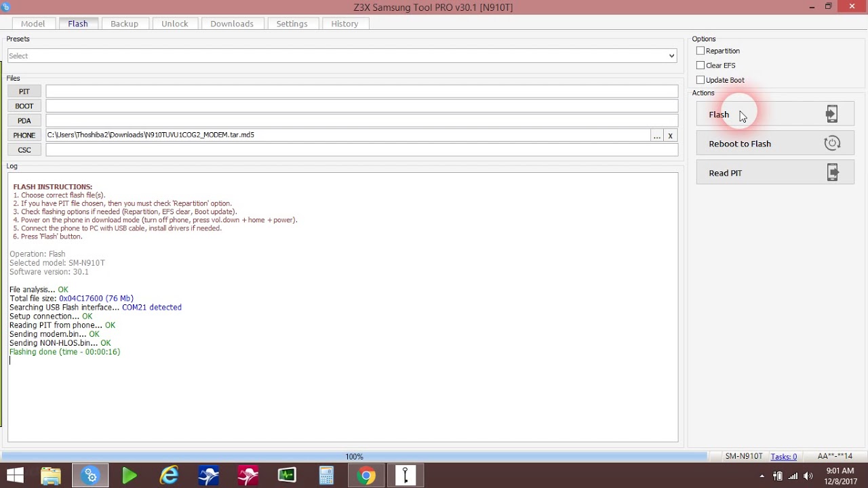The width and height of the screenshot is (868, 488).
Task: Click the phone icon on Read PIT
Action: click(833, 172)
